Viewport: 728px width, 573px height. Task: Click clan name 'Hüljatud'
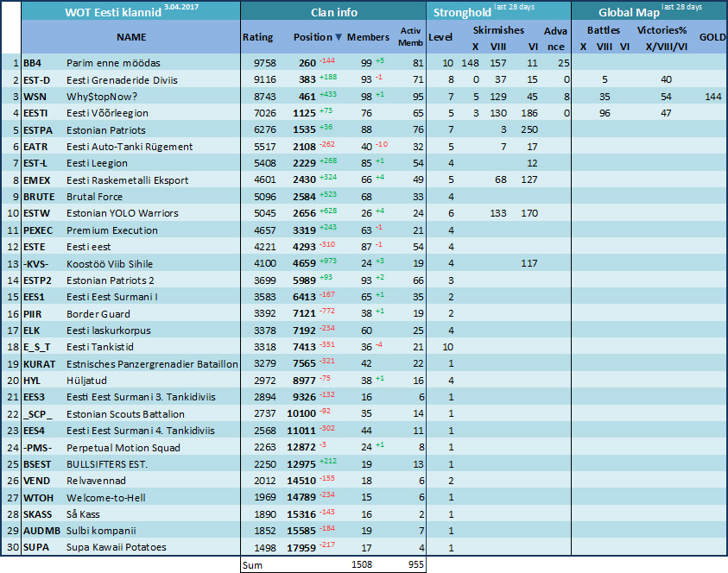coord(86,381)
